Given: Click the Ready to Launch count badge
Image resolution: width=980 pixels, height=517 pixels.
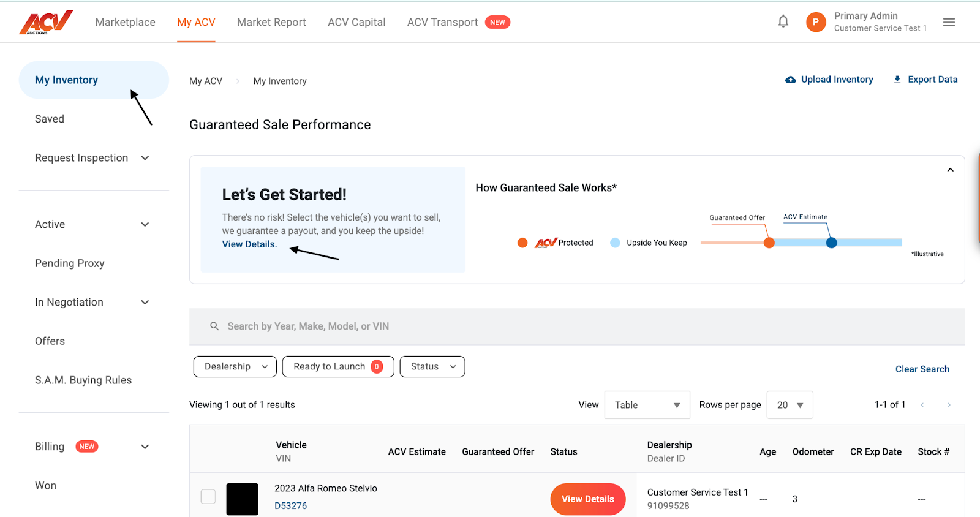Looking at the screenshot, I should 377,366.
